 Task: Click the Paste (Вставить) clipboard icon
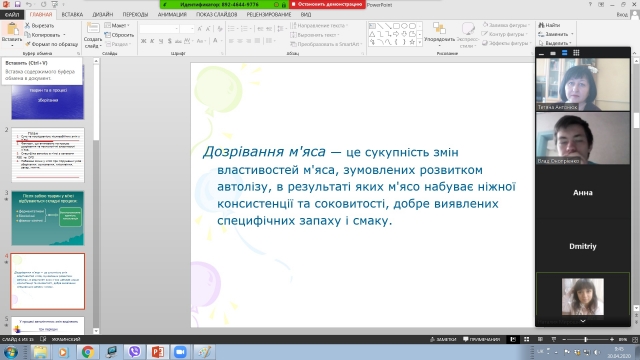(12, 29)
